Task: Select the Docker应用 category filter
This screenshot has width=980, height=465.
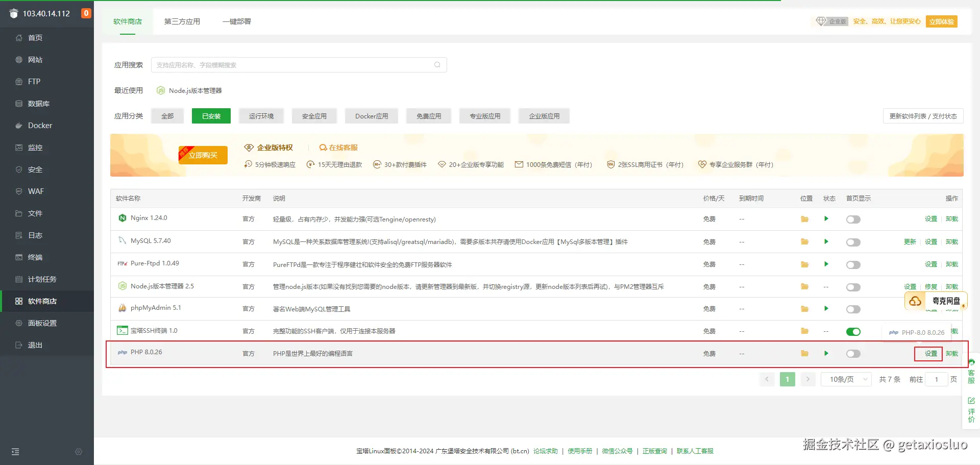Action: [x=372, y=116]
